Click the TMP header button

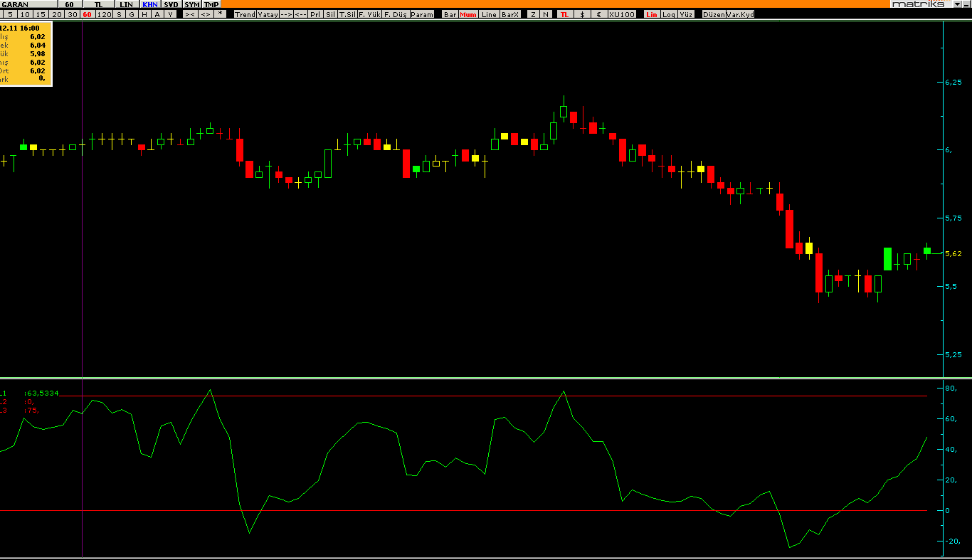coord(211,4)
